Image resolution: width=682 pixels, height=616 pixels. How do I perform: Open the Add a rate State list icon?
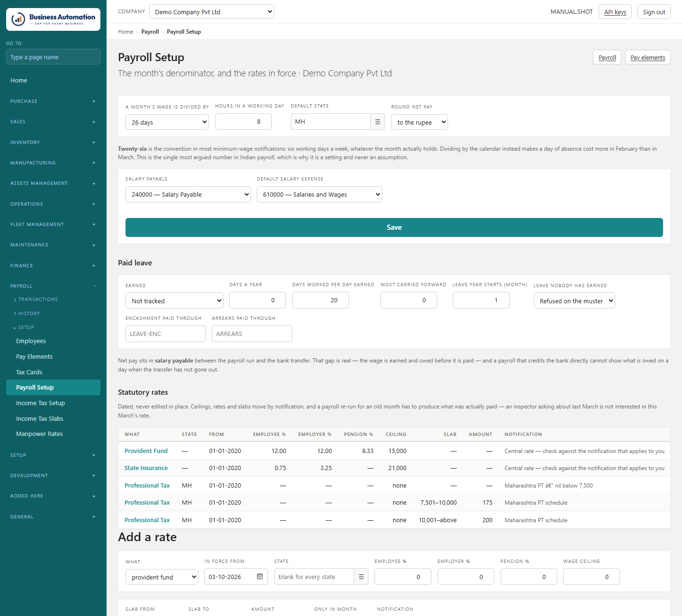coord(361,577)
